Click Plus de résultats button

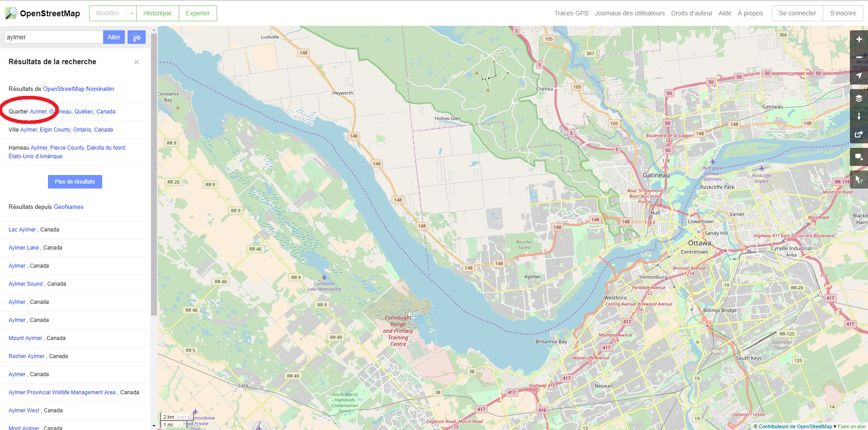click(75, 182)
